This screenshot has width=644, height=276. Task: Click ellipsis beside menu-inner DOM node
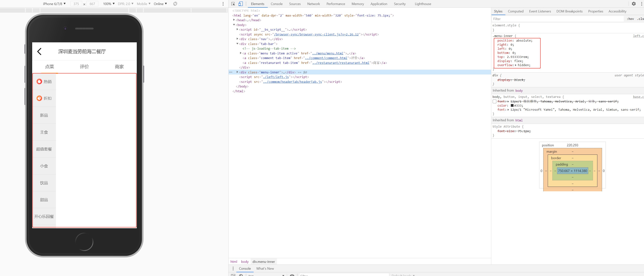tap(231, 72)
